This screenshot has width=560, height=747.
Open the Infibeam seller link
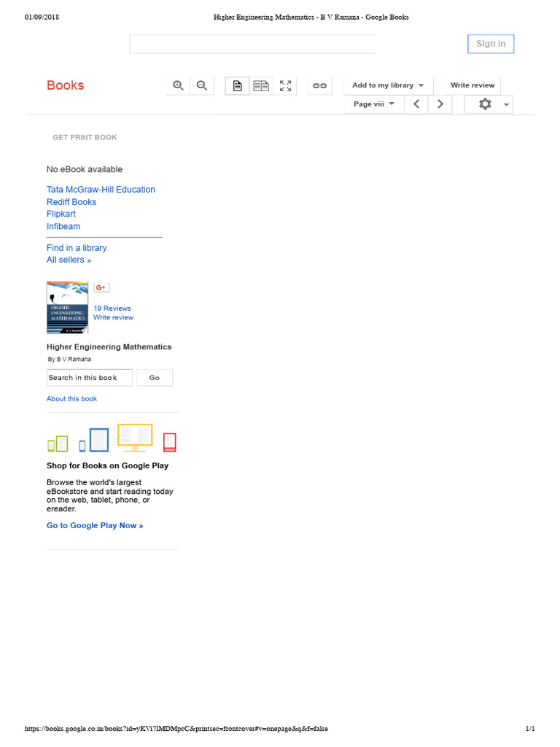[63, 226]
